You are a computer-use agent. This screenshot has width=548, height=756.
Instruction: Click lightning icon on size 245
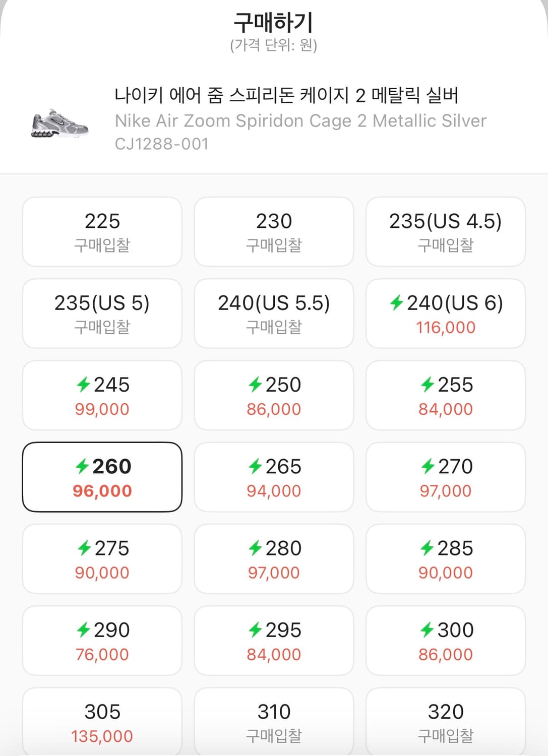[x=83, y=385]
